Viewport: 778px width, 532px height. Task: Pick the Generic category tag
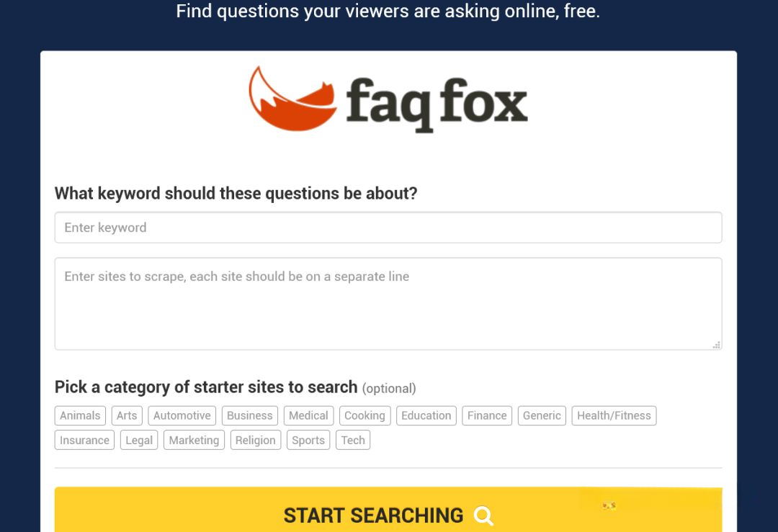coord(542,415)
